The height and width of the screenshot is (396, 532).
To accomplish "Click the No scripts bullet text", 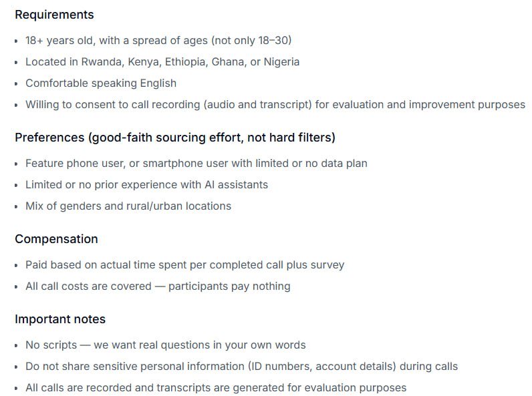I will (x=166, y=345).
